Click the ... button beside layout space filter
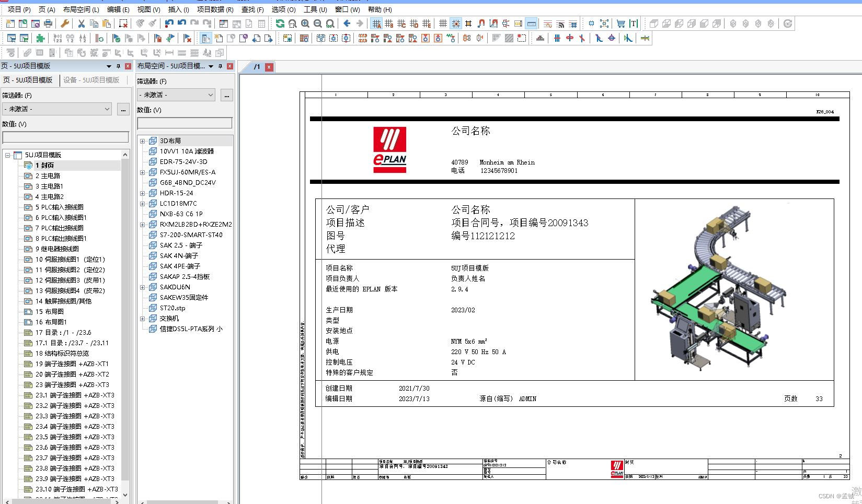 point(226,95)
